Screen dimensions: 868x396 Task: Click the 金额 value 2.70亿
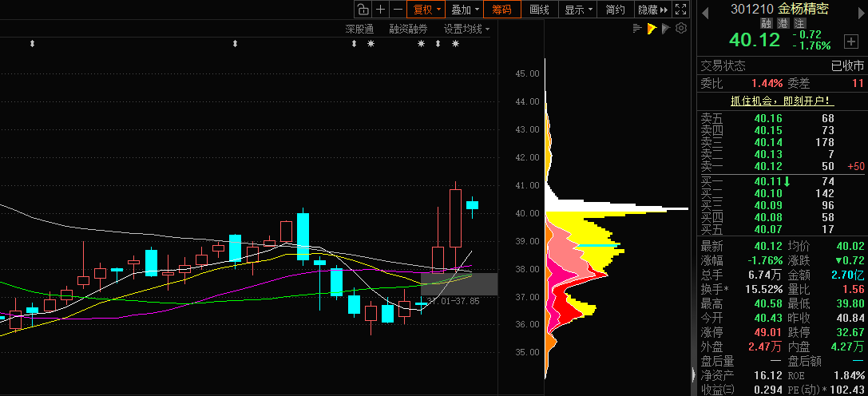pos(847,275)
